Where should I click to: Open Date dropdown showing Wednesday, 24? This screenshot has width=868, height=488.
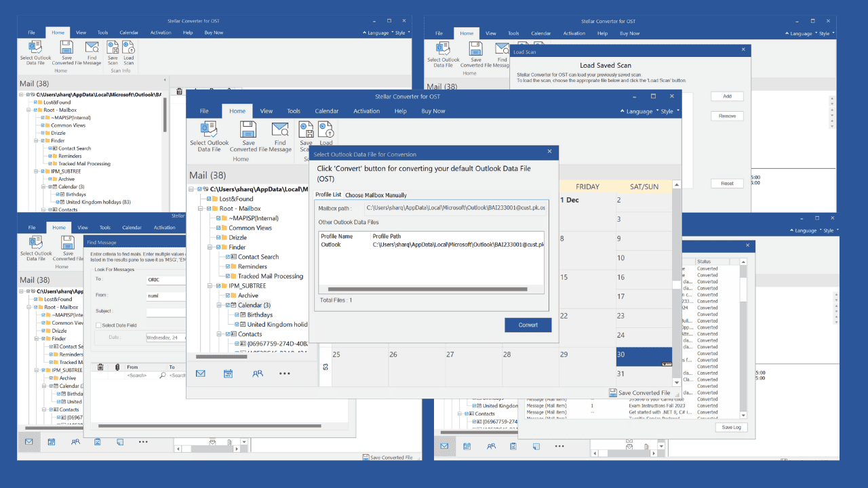pos(165,337)
